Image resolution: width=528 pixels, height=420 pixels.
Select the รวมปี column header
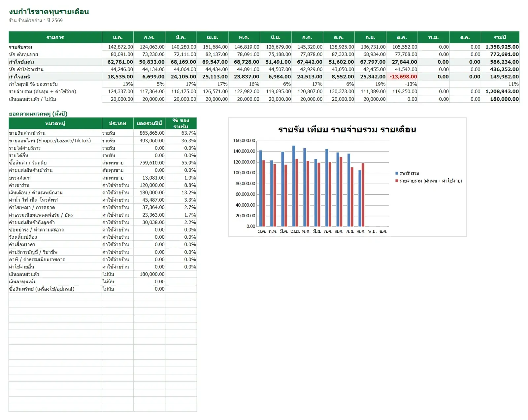point(500,37)
